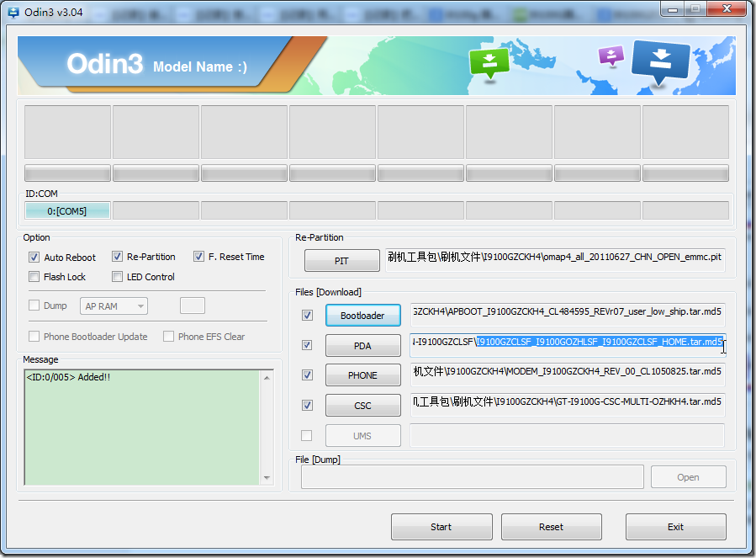The width and height of the screenshot is (756, 558).
Task: Minimize the Odin3 window
Action: [x=673, y=8]
